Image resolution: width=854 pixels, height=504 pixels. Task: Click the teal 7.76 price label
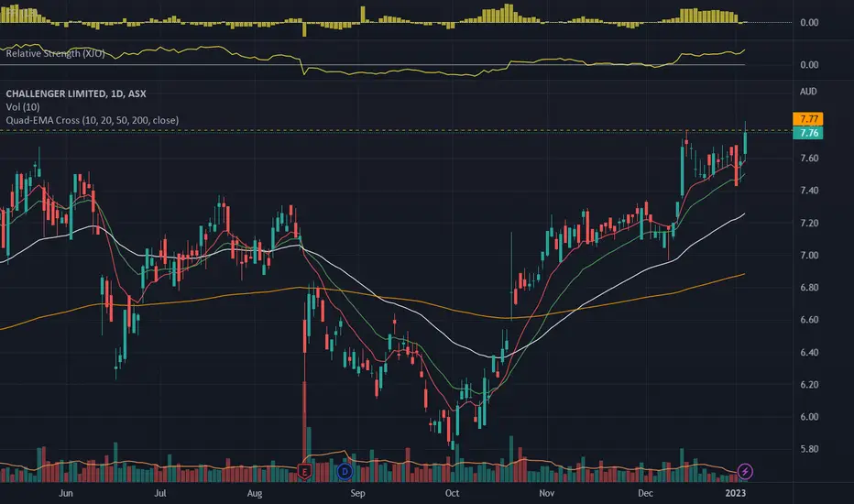(808, 133)
